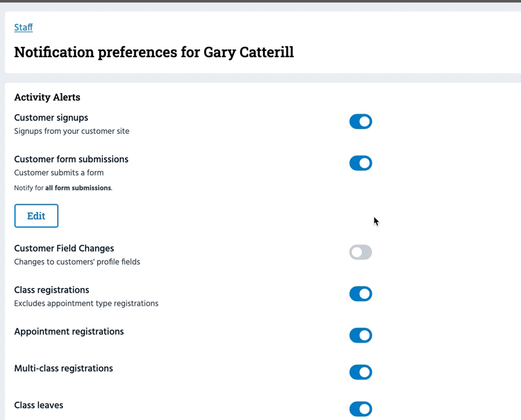
Task: Click 'Excludes appointment type registrations' description
Action: (86, 303)
